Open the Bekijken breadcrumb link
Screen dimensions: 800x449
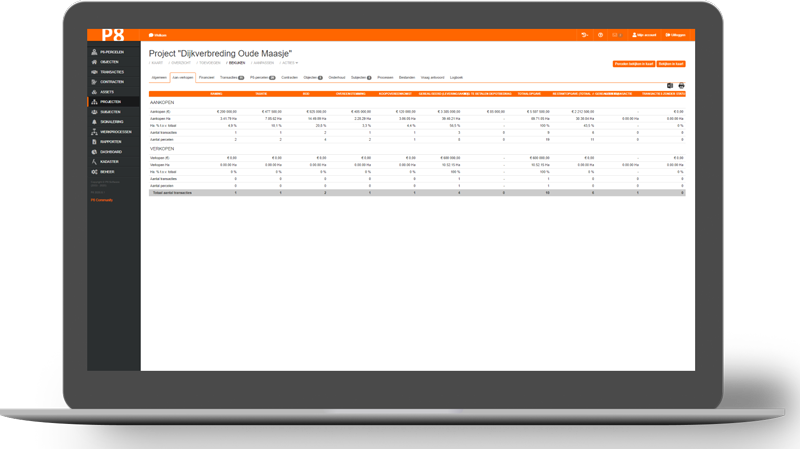(x=236, y=63)
